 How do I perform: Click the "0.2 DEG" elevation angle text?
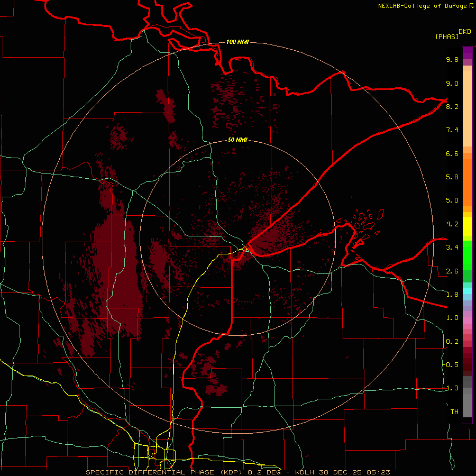[x=265, y=472]
